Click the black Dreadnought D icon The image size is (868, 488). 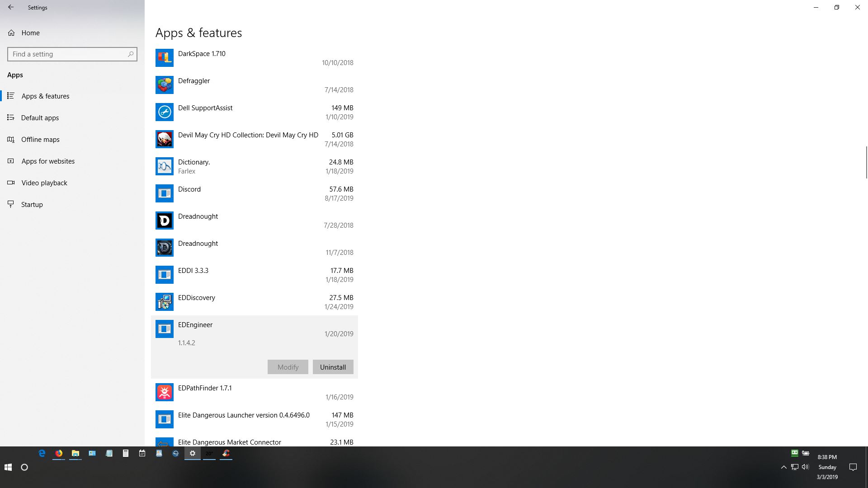coord(165,221)
